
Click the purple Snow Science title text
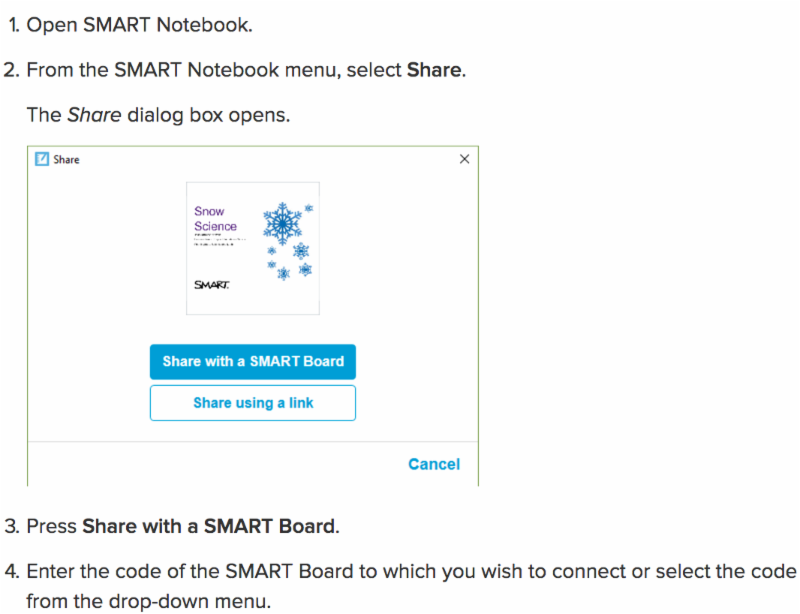pyautogui.click(x=215, y=219)
